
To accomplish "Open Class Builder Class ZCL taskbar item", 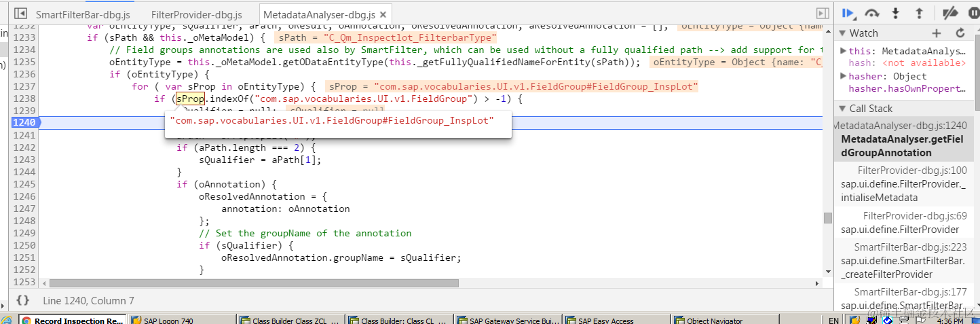I will (290, 320).
